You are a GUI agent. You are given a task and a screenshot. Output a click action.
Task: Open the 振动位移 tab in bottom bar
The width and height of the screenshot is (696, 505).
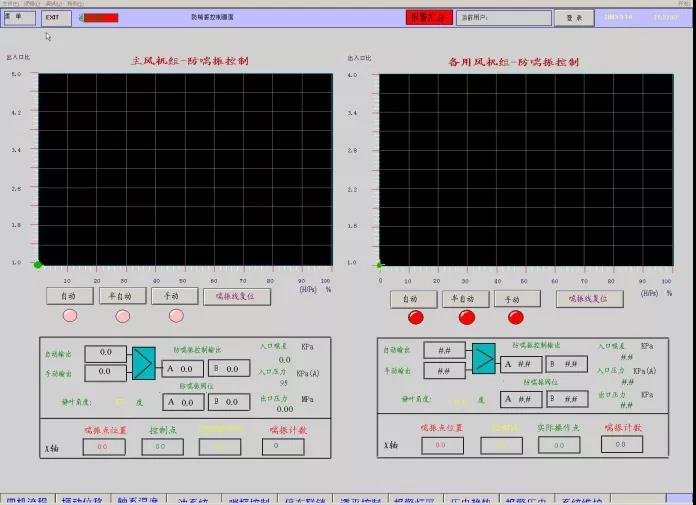(83, 499)
